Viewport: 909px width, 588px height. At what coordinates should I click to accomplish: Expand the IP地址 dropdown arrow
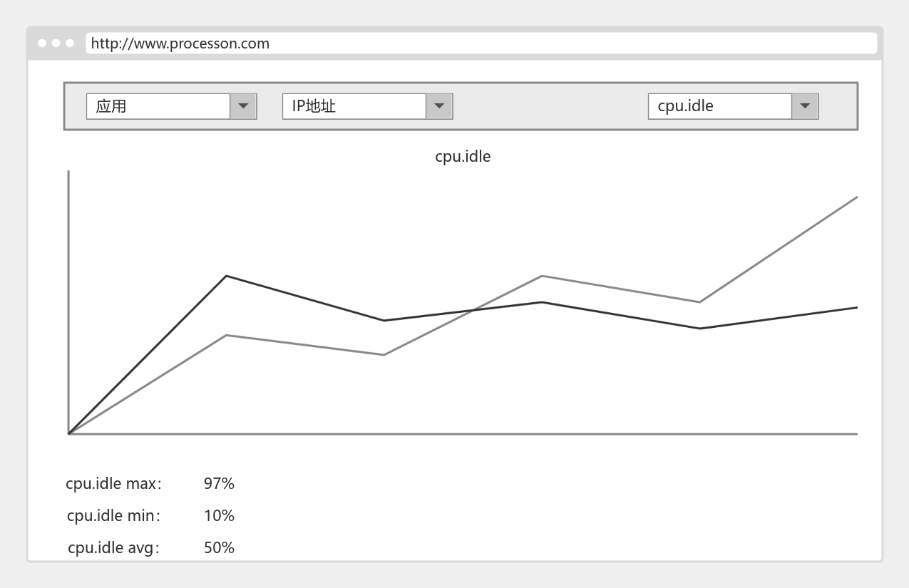coord(439,106)
